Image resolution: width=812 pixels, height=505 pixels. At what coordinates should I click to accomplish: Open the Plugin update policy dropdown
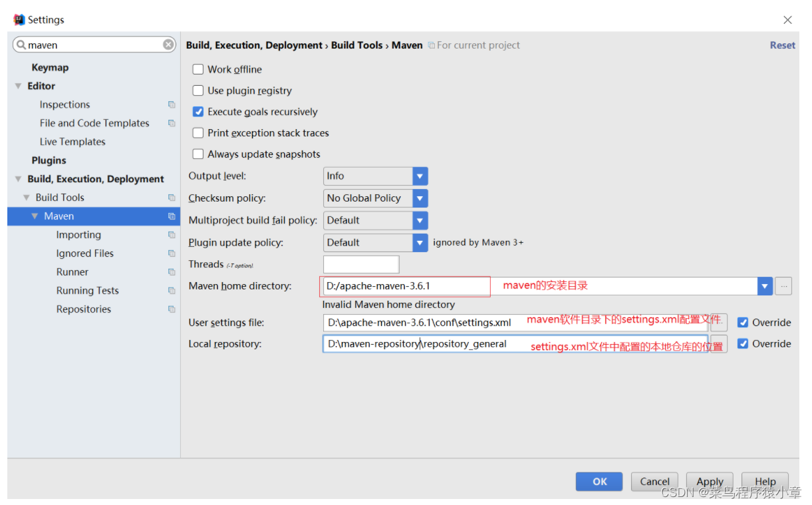point(420,243)
